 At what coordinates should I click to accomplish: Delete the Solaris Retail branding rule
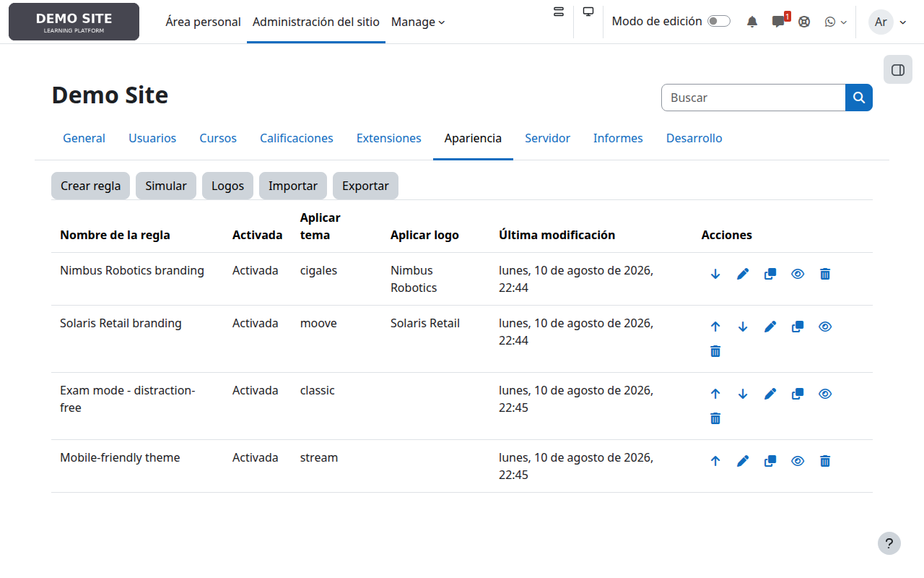715,351
